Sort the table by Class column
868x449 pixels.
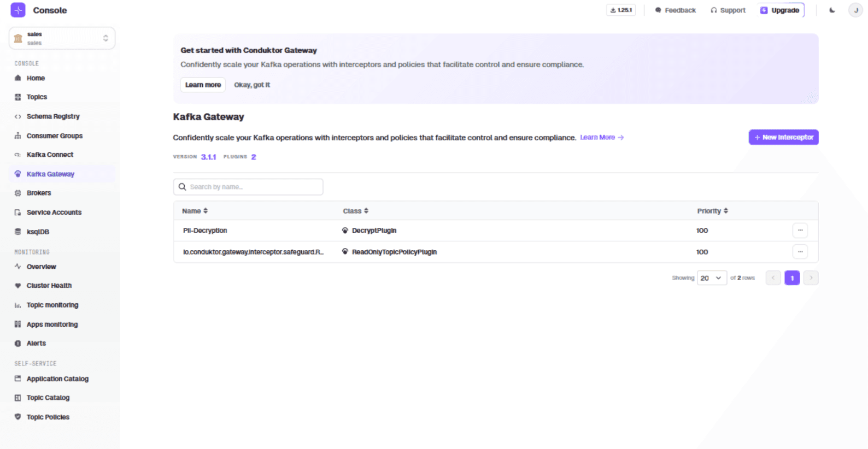pyautogui.click(x=356, y=211)
